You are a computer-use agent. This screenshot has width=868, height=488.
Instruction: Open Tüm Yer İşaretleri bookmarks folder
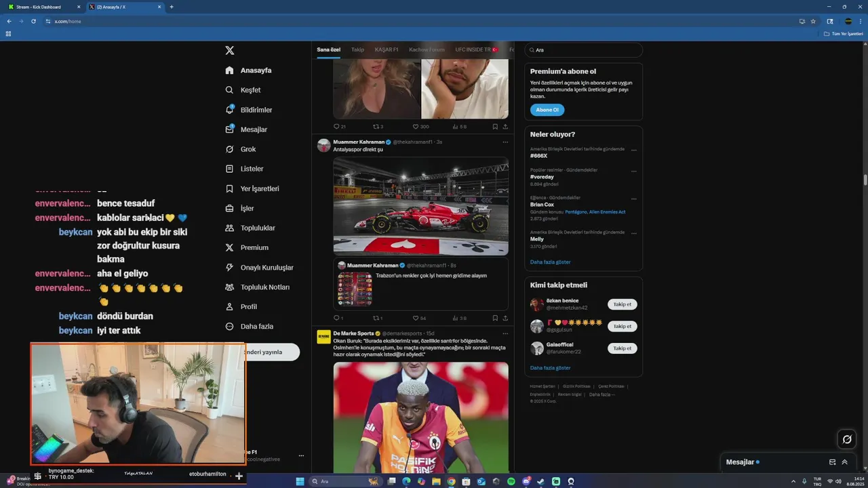pos(844,33)
